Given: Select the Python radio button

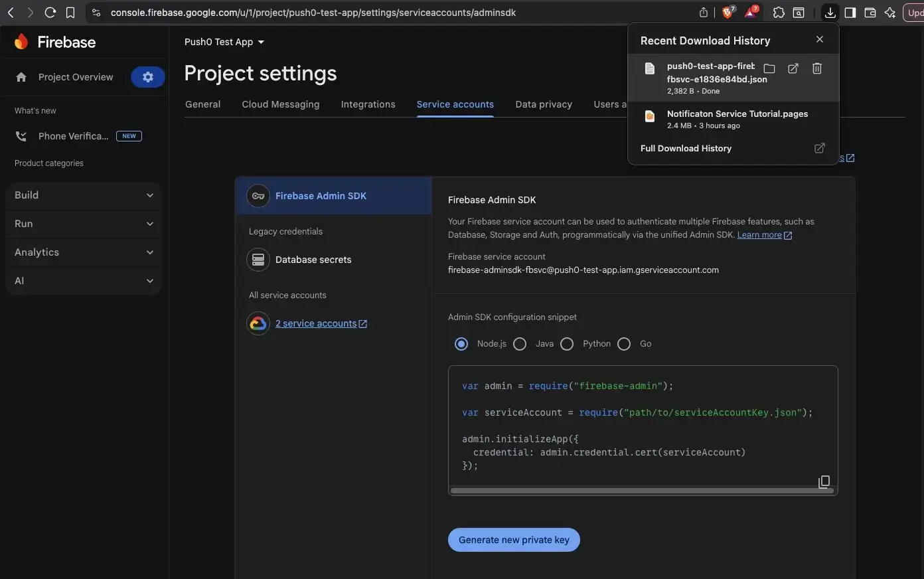Looking at the screenshot, I should click(x=567, y=343).
